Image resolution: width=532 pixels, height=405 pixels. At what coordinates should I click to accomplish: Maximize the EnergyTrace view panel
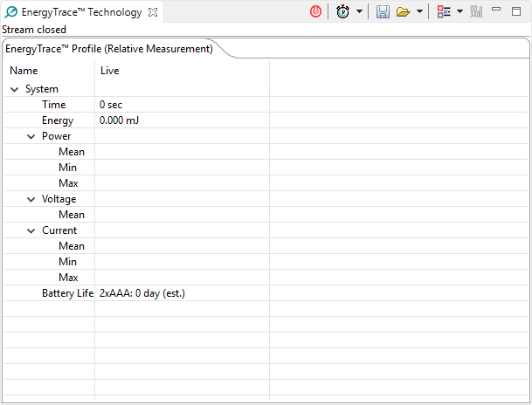coord(516,11)
